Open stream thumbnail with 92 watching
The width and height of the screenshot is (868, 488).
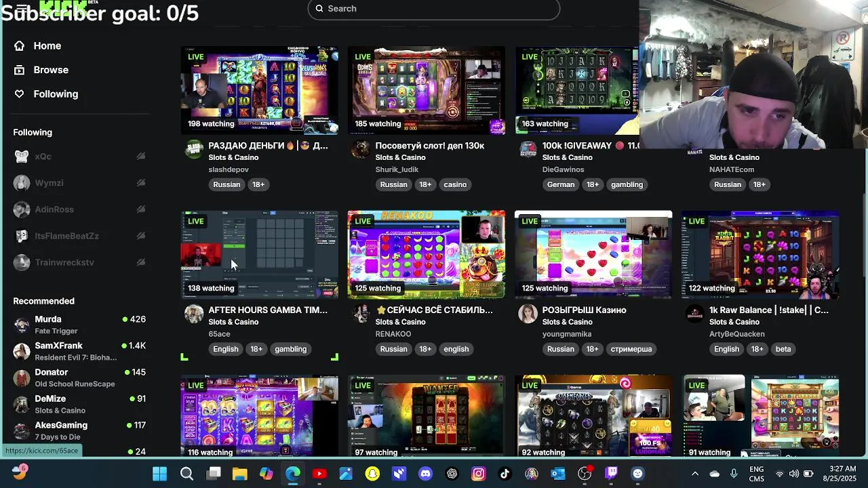(x=593, y=415)
